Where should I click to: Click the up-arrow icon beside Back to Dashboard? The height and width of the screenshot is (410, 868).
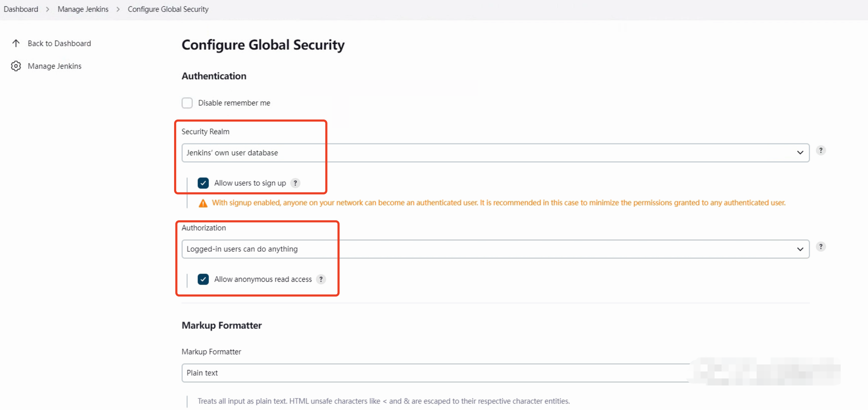point(16,43)
